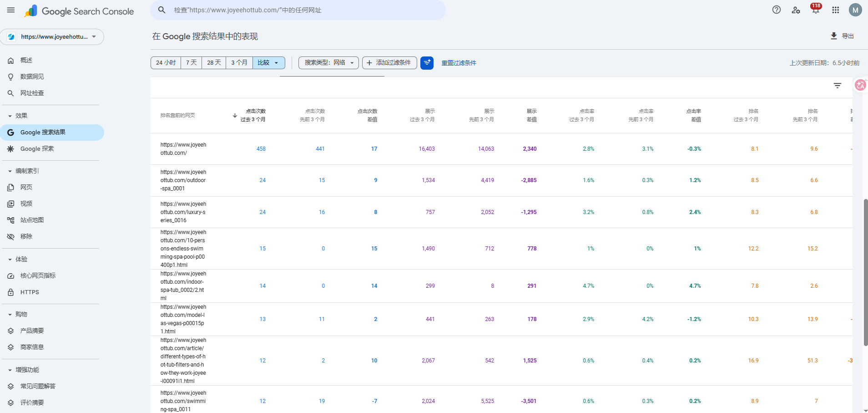Click the URL inspection search field
868x413 pixels.
pyautogui.click(x=298, y=10)
